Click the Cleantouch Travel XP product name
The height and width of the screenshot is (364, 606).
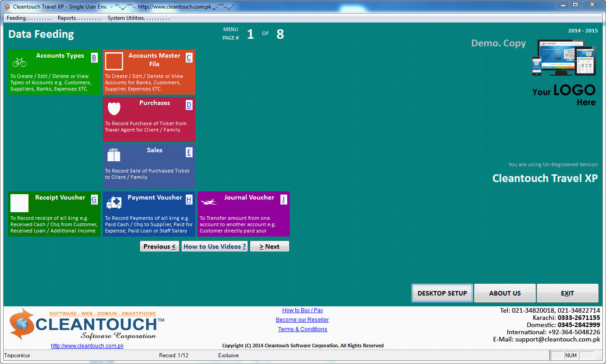point(545,178)
